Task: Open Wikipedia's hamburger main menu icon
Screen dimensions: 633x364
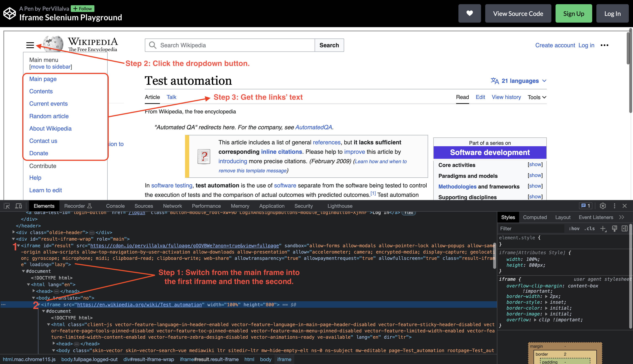Action: click(30, 45)
